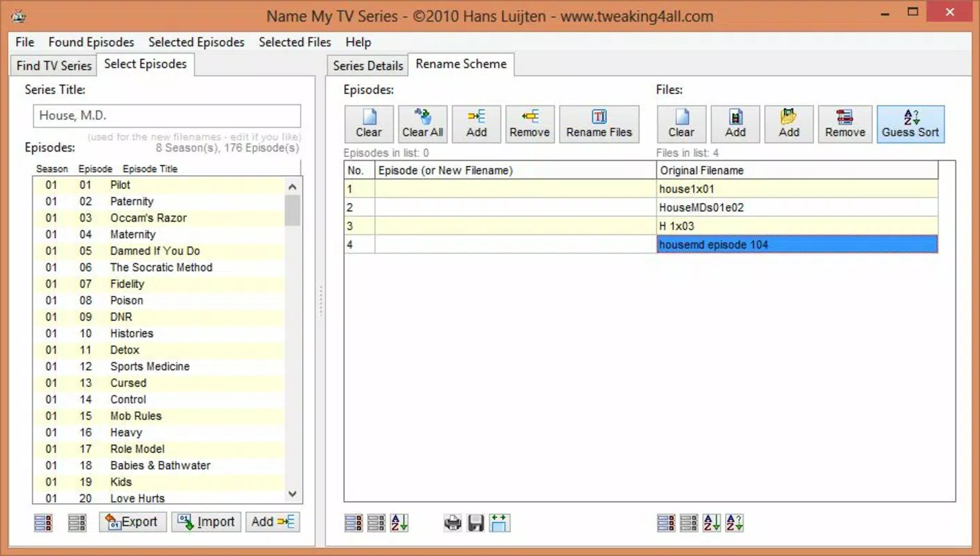Screen dimensions: 980x556
Task: Click Remove in the Episodes toolbar
Action: point(530,124)
